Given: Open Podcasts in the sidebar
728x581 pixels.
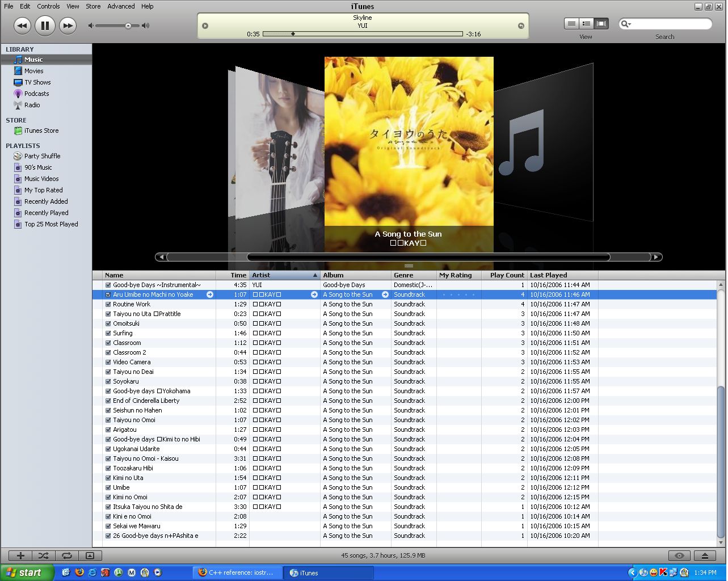Looking at the screenshot, I should tap(36, 94).
